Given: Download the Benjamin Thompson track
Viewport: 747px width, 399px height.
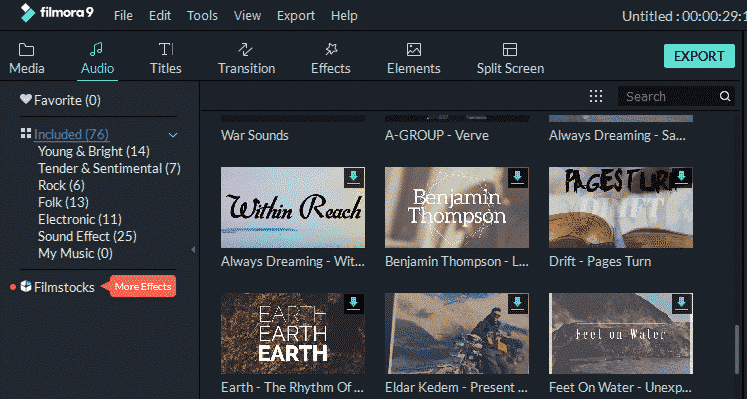Looking at the screenshot, I should (518, 177).
